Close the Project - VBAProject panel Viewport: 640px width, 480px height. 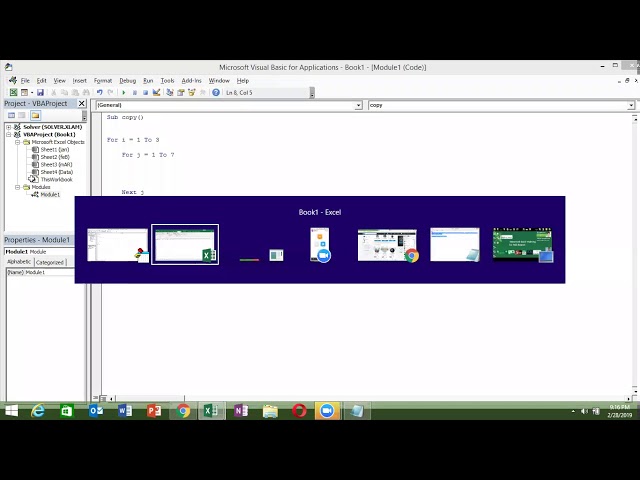(82, 104)
